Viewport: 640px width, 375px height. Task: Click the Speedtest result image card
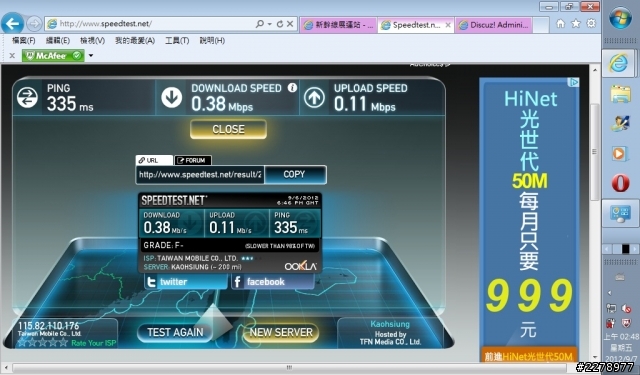pyautogui.click(x=230, y=233)
